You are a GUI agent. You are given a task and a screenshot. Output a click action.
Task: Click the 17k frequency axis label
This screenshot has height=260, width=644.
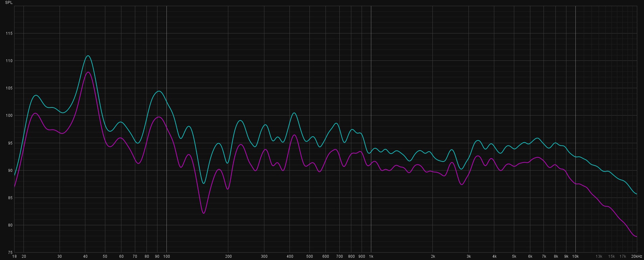coord(623,257)
